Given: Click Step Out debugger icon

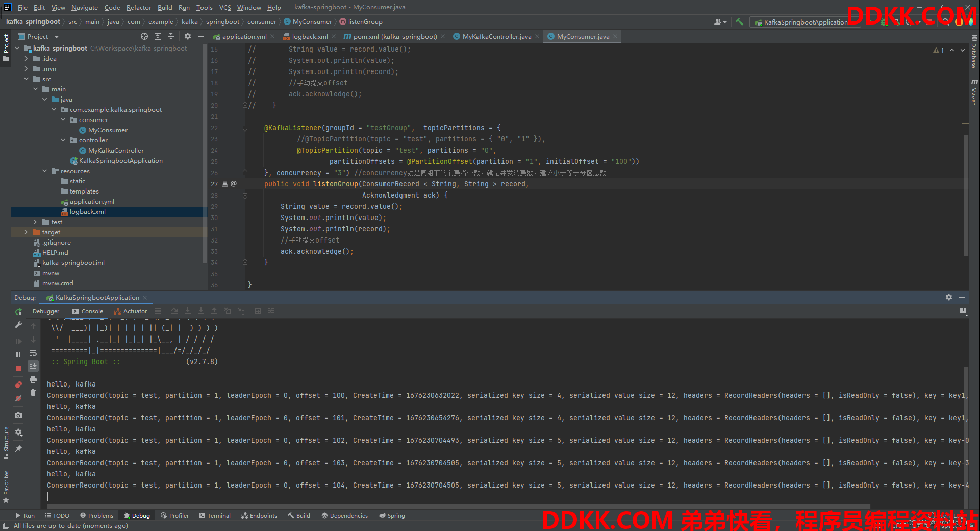Looking at the screenshot, I should (214, 311).
